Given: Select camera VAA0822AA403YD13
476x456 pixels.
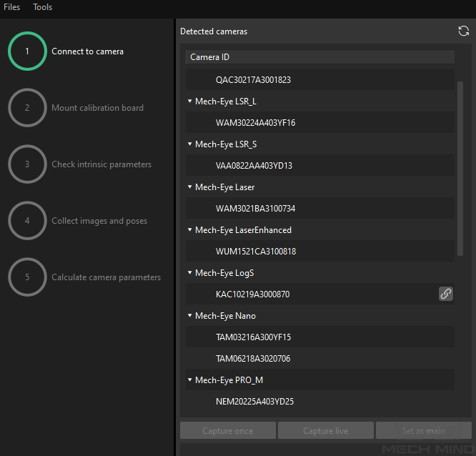Looking at the screenshot, I should pyautogui.click(x=320, y=165).
